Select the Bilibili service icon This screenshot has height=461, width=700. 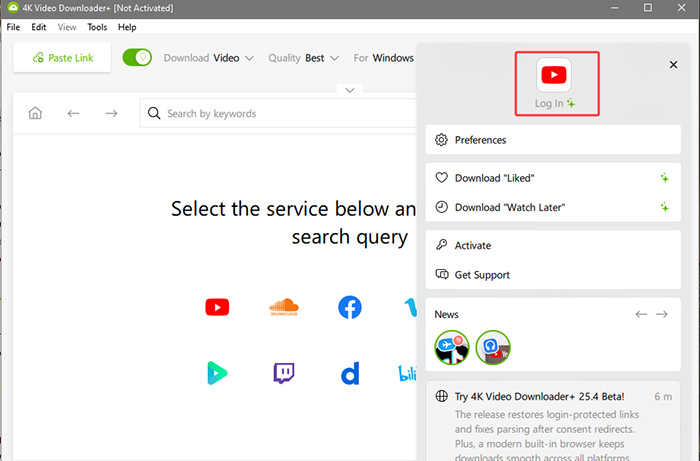click(407, 374)
